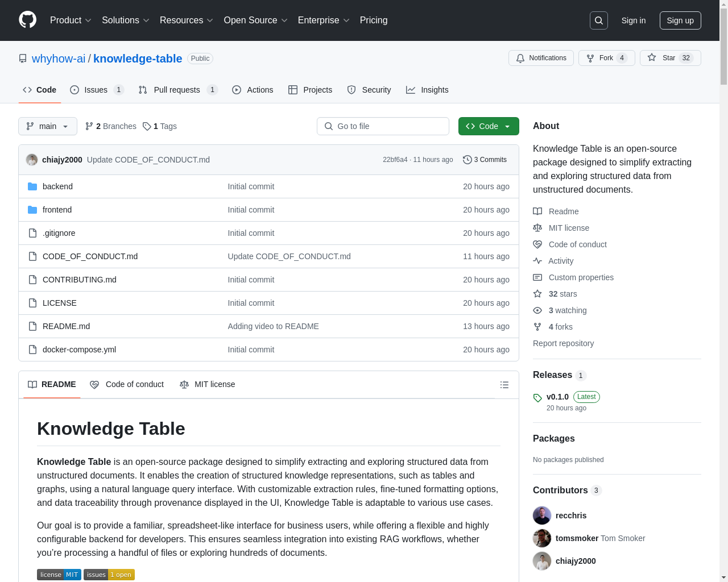Viewport: 728px width, 582px height.
Task: Open 'Adding video to README' commit message
Action: [274, 326]
